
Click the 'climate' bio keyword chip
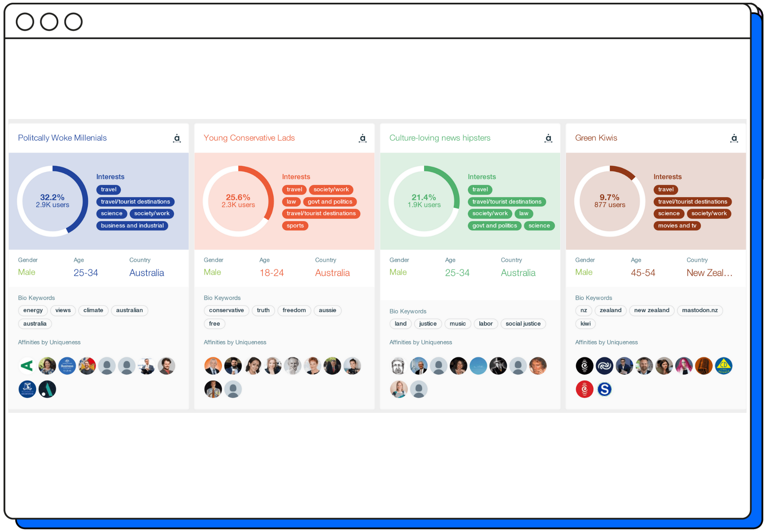[93, 311]
